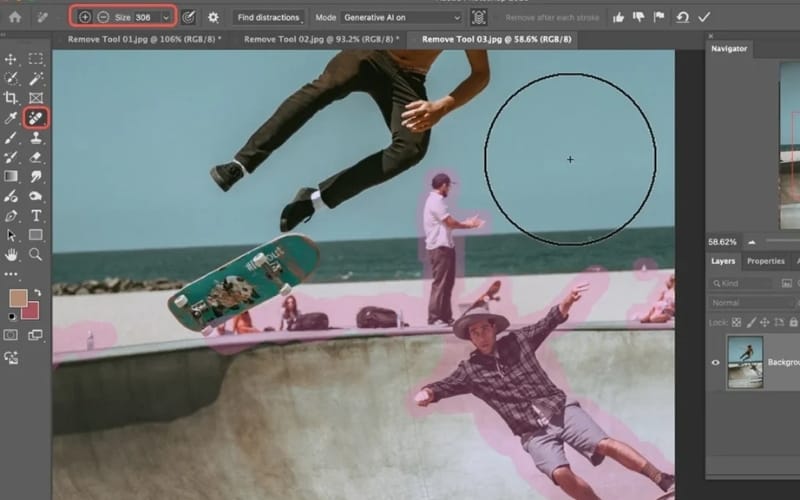Viewport: 800px width, 500px height.
Task: Commit removal with the checkmark icon
Action: click(x=705, y=17)
